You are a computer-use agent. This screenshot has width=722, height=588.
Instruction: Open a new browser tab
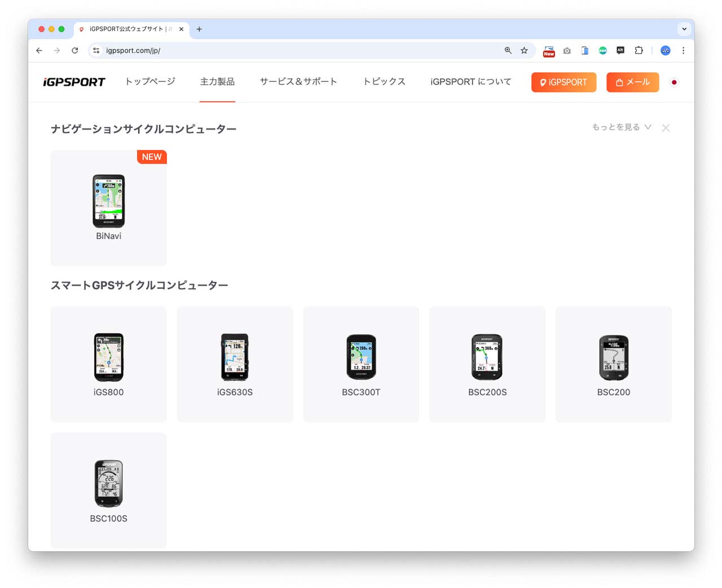pyautogui.click(x=199, y=29)
